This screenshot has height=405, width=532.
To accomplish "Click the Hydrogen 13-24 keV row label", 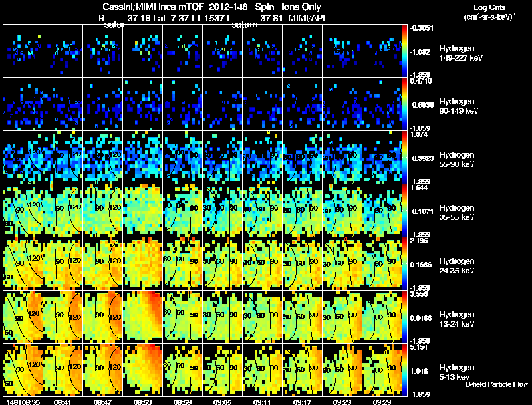I will pyautogui.click(x=457, y=319).
